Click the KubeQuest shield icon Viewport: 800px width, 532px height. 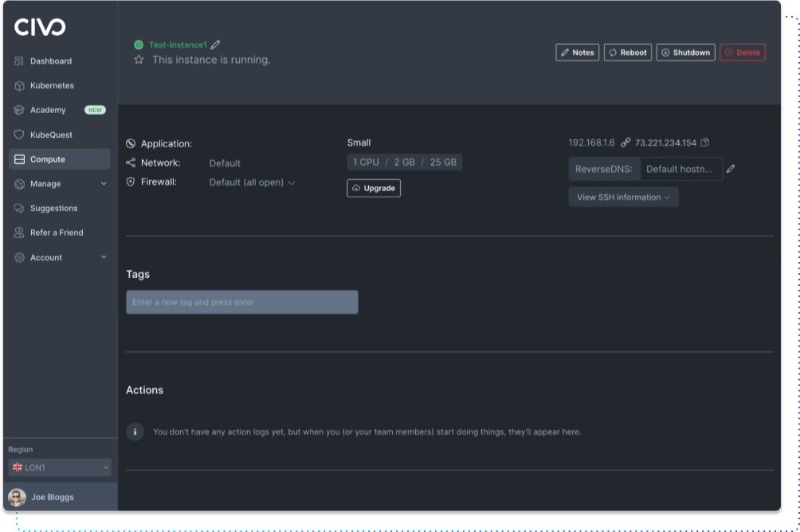(19, 135)
